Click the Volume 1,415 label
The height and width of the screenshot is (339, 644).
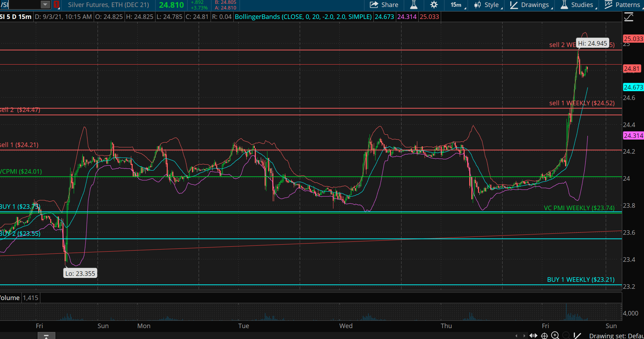coord(19,298)
